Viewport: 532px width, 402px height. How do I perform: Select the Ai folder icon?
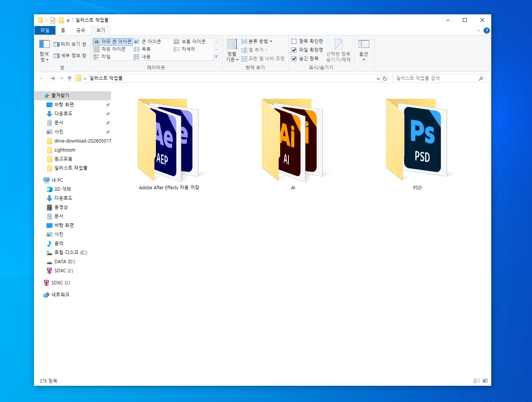293,140
